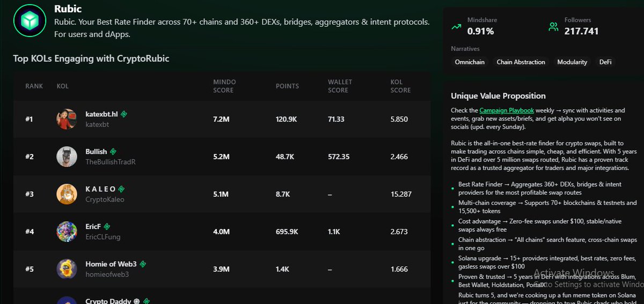Click the katexbt handle text
This screenshot has width=644, height=304.
97,124
